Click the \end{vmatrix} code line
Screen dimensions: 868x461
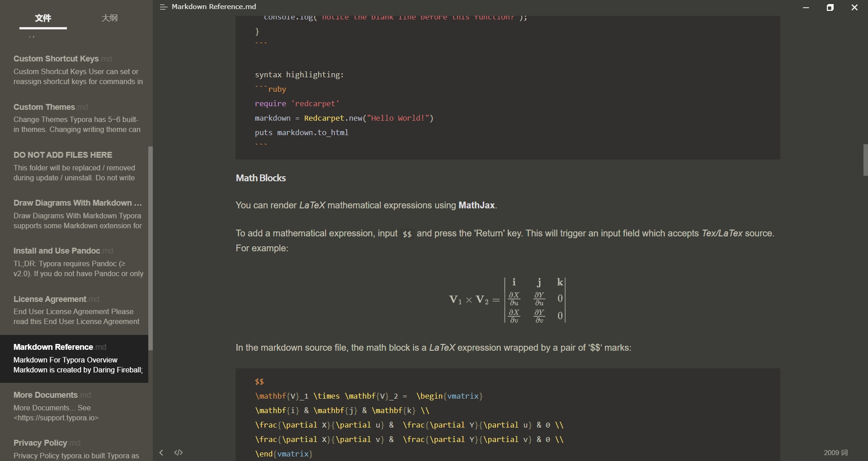point(283,454)
